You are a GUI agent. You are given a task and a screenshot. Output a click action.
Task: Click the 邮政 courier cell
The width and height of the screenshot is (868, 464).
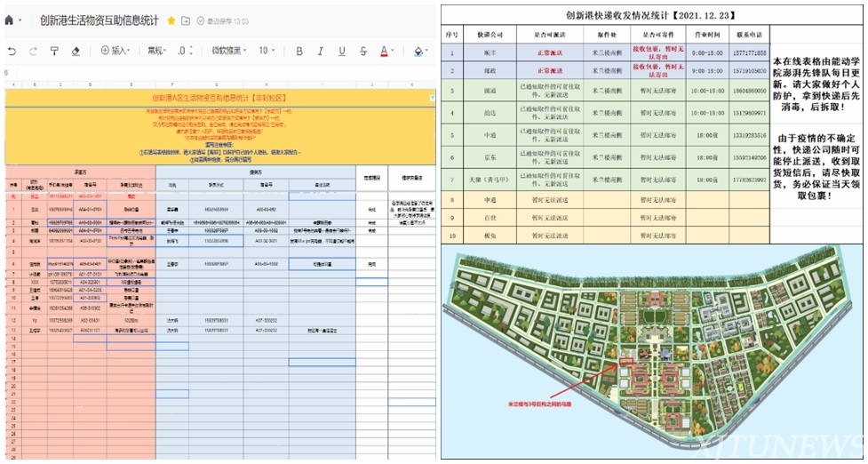tap(490, 71)
